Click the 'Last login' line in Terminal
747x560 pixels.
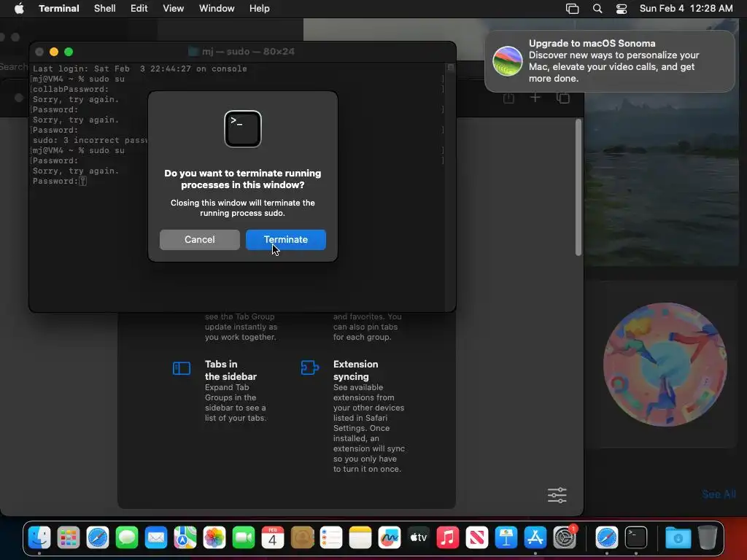pos(139,69)
